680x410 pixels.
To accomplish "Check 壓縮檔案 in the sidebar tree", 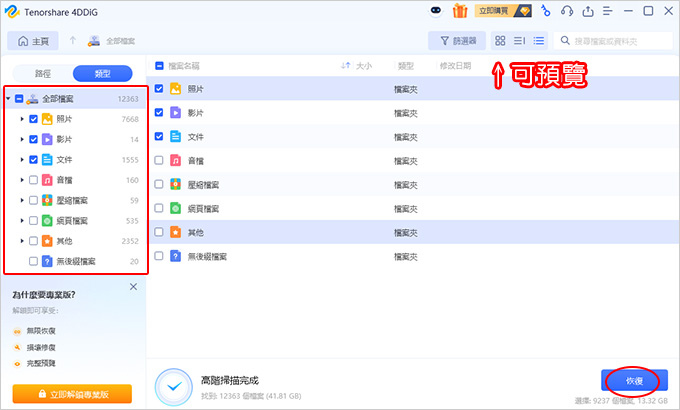I will [x=33, y=200].
